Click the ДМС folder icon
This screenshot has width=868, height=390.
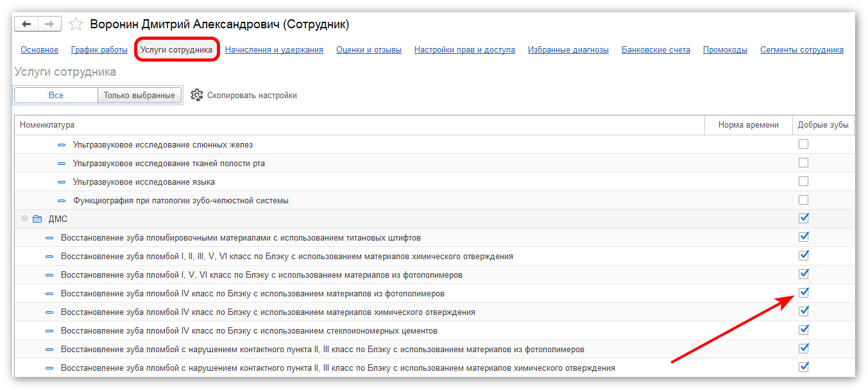pos(37,219)
